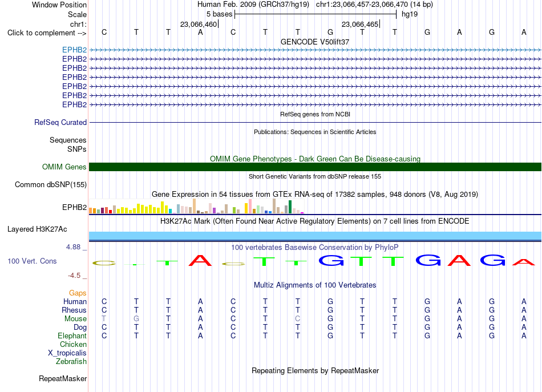Select the Common dbSNP(155) track label
Image resolution: width=542 pixels, height=392 pixels.
(x=51, y=185)
